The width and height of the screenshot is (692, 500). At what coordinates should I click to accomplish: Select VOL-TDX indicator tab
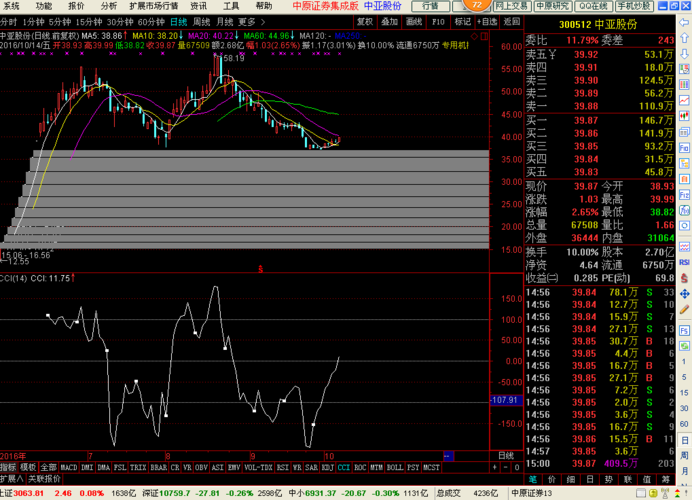(258, 467)
